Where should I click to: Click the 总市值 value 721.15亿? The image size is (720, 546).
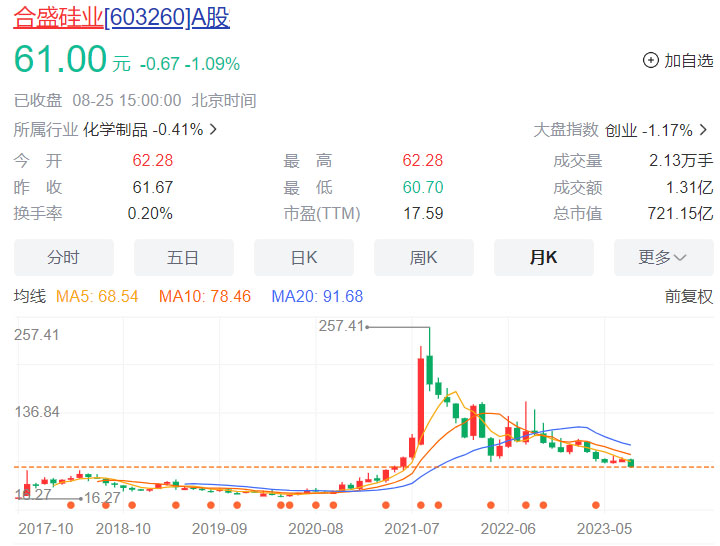(681, 213)
